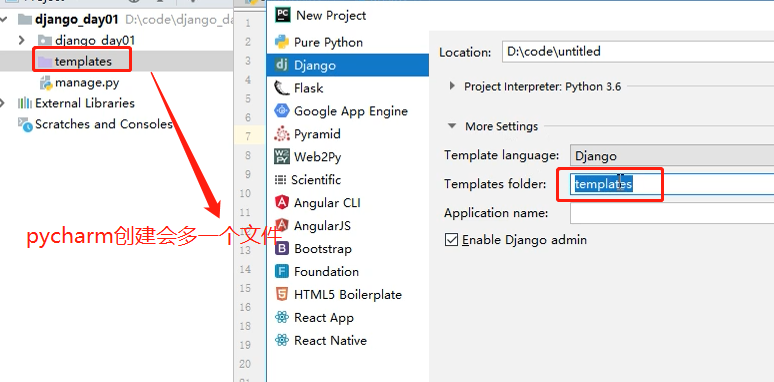The width and height of the screenshot is (774, 382).
Task: Pick the Pyramid project icon
Action: click(x=282, y=134)
